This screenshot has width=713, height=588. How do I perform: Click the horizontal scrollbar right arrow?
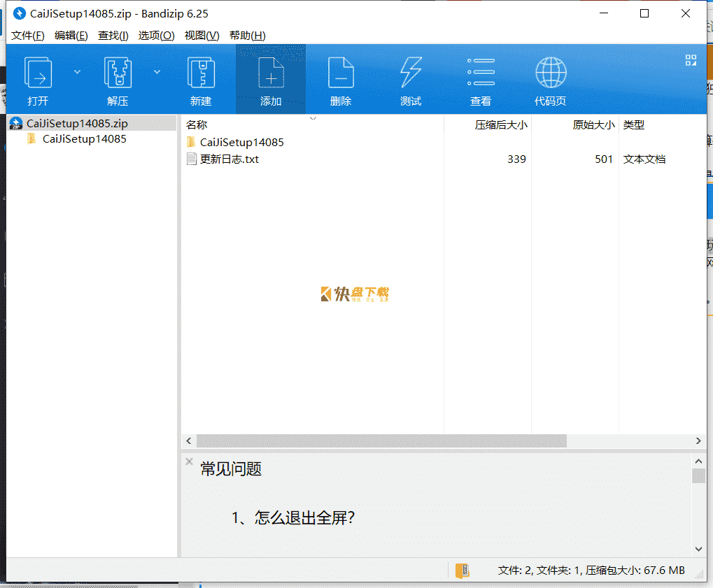tap(698, 440)
